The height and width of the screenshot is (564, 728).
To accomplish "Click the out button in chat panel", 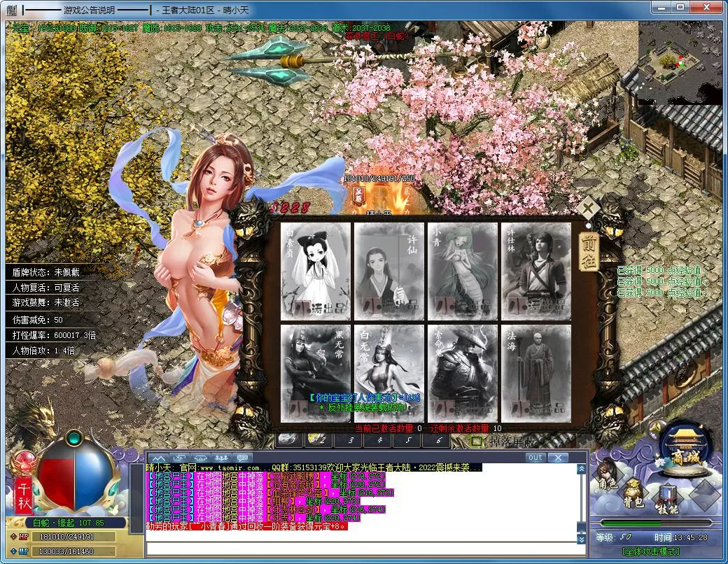I will point(535,457).
